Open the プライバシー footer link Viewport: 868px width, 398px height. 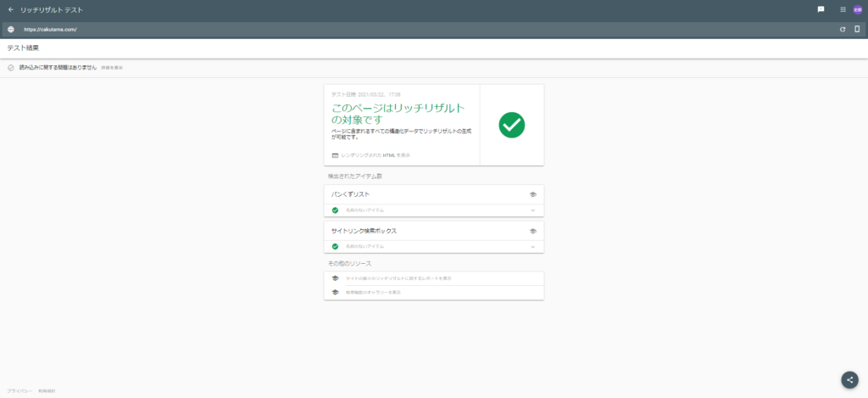tap(19, 391)
